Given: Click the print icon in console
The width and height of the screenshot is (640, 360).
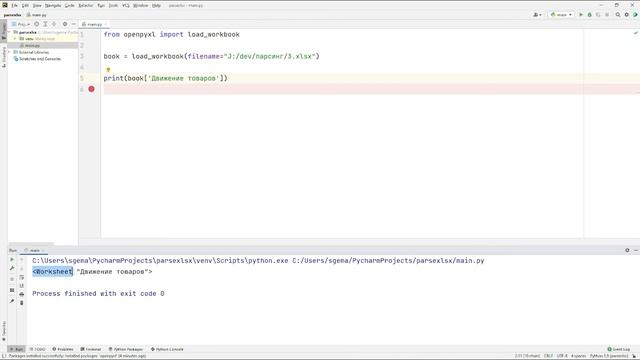Looking at the screenshot, I should [x=22, y=294].
